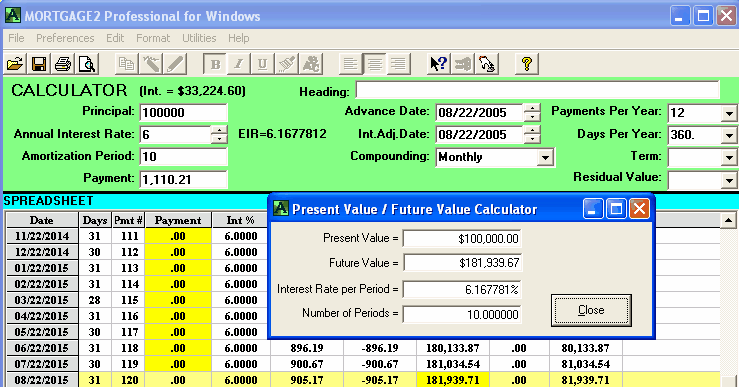Open the Utilities menu
The image size is (739, 387).
pos(199,38)
